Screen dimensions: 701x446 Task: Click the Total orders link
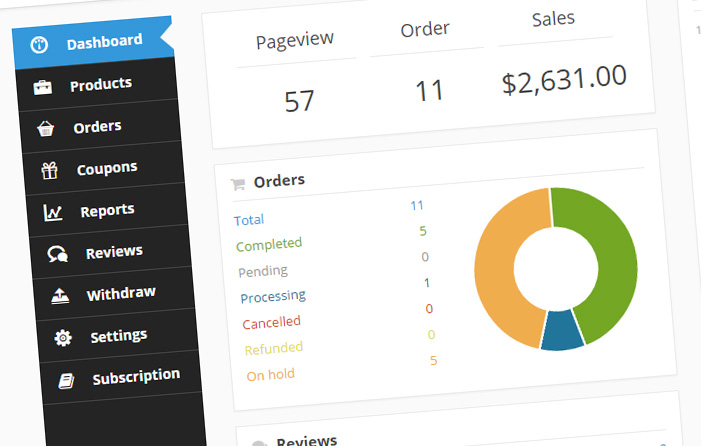pos(249,220)
